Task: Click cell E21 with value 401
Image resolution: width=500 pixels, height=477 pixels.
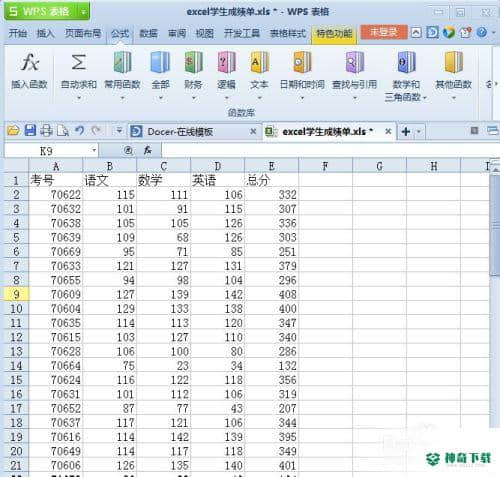Action: (271, 465)
